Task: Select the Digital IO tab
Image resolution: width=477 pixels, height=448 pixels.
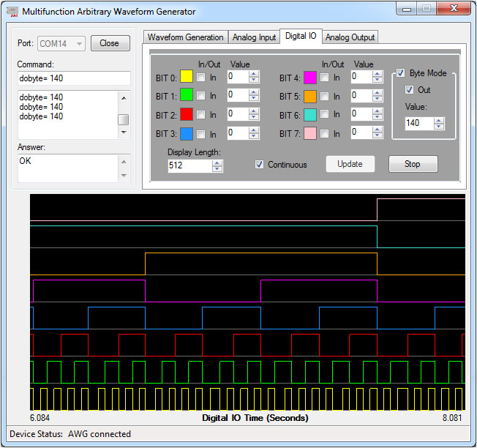Action: pyautogui.click(x=301, y=36)
